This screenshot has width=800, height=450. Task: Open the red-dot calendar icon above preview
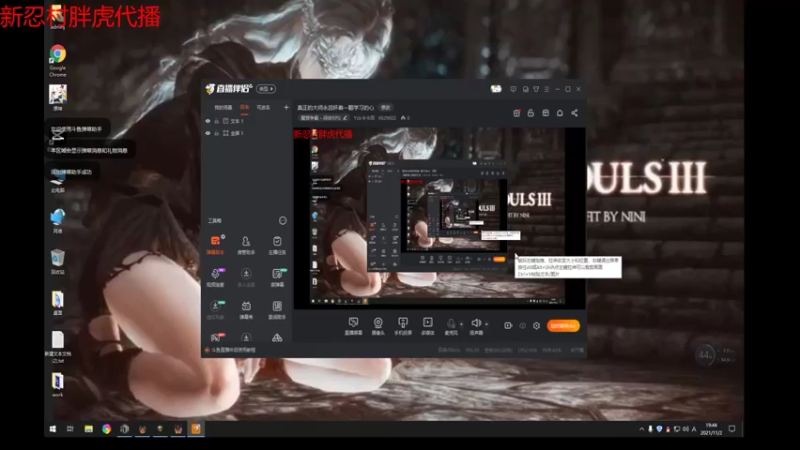click(516, 113)
